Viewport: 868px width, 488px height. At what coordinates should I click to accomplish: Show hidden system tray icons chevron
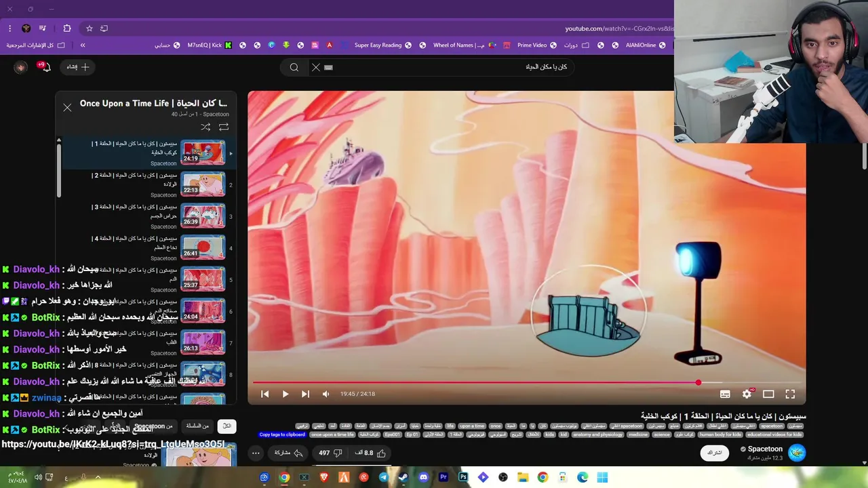tap(98, 477)
